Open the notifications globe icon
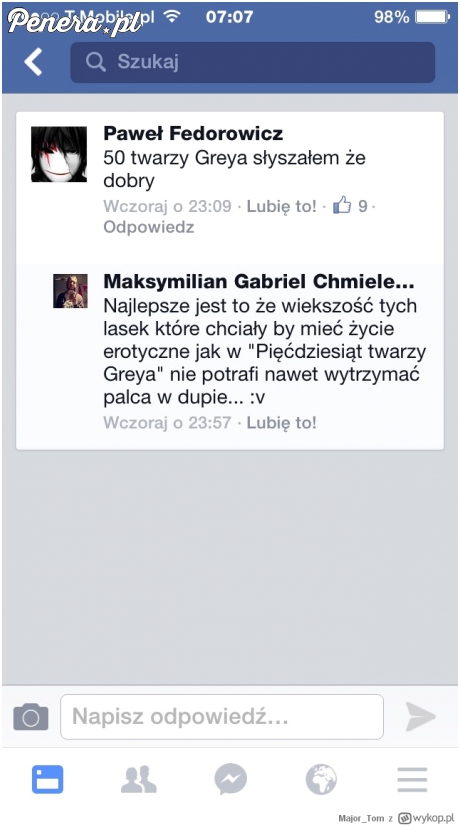The width and height of the screenshot is (460, 827). click(321, 780)
